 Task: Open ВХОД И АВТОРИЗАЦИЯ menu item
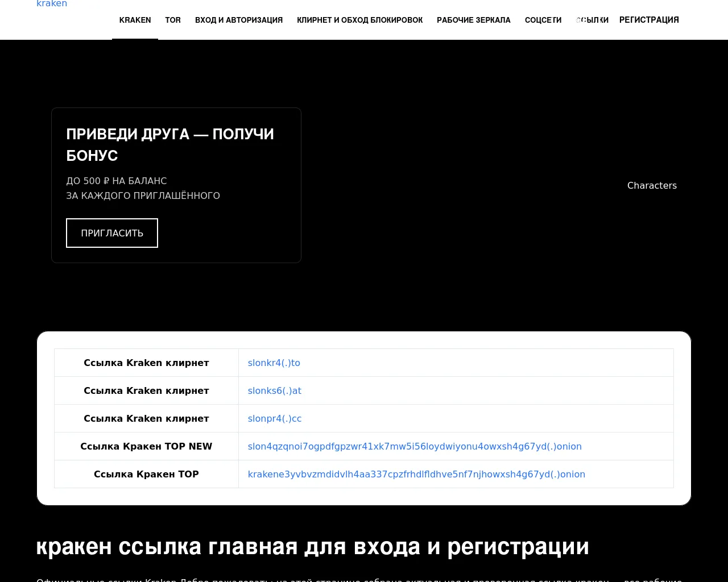pyautogui.click(x=239, y=20)
